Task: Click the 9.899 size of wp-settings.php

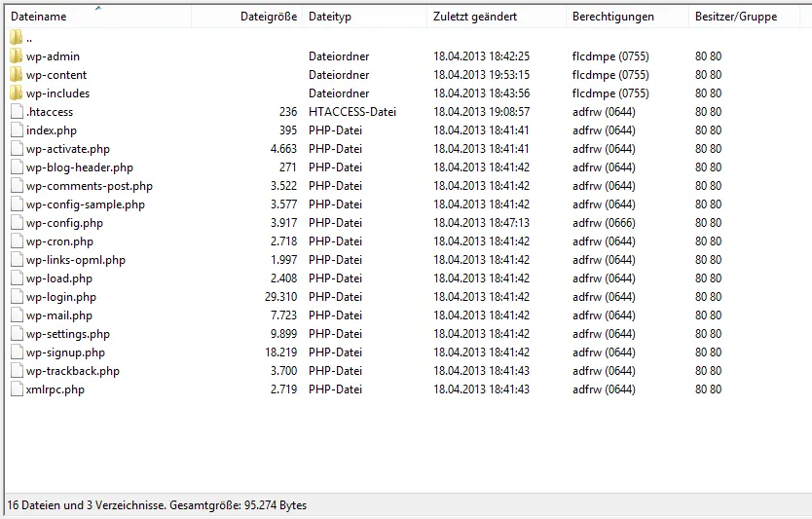Action: [x=283, y=334]
